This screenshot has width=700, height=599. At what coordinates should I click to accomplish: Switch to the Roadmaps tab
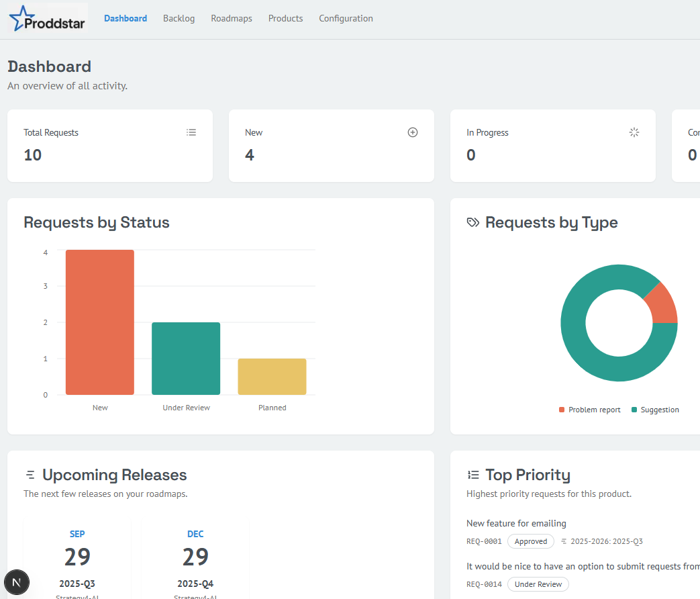coord(232,18)
